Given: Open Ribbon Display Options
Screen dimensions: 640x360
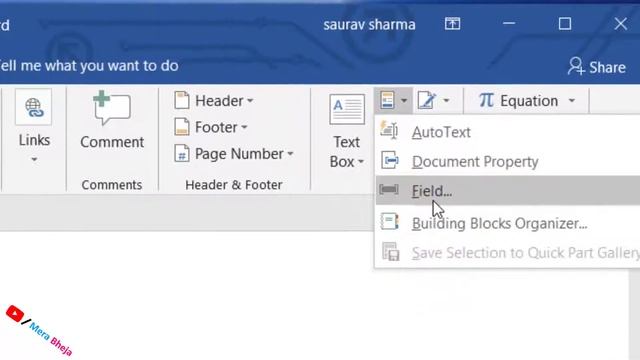Looking at the screenshot, I should click(x=452, y=24).
